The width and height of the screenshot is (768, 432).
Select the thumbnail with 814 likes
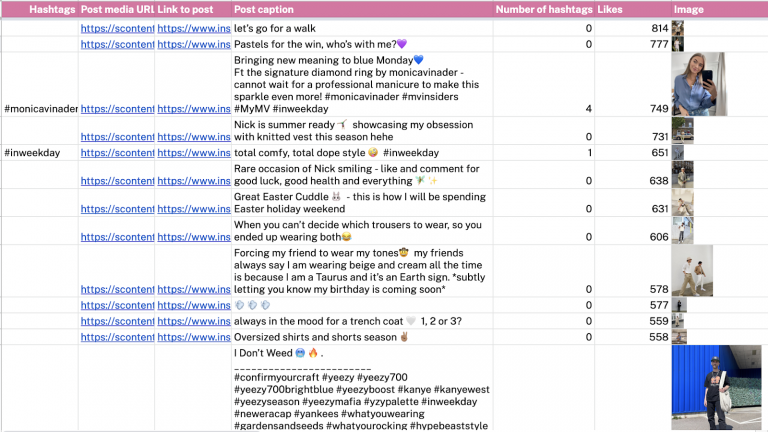click(678, 29)
